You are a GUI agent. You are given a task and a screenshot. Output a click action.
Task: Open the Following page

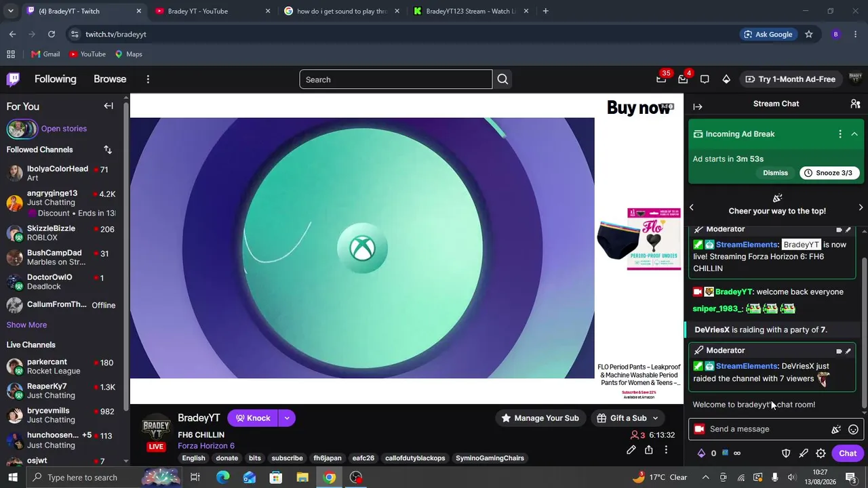56,79
